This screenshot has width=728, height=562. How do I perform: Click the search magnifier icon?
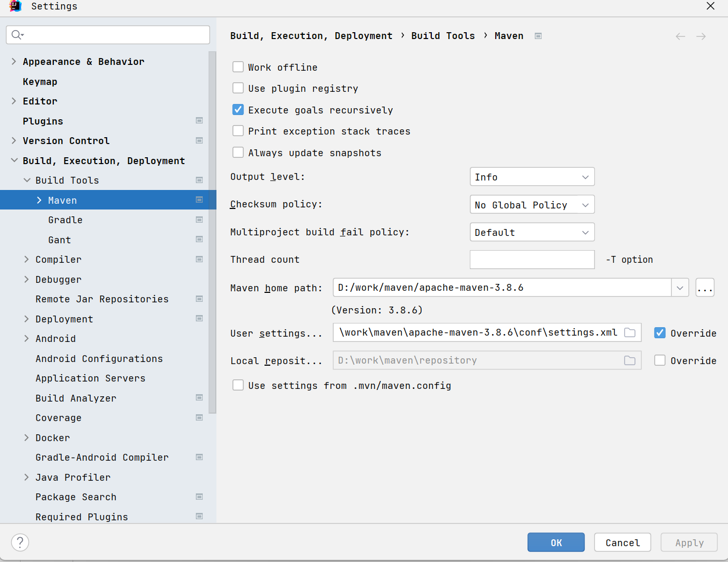tap(17, 35)
